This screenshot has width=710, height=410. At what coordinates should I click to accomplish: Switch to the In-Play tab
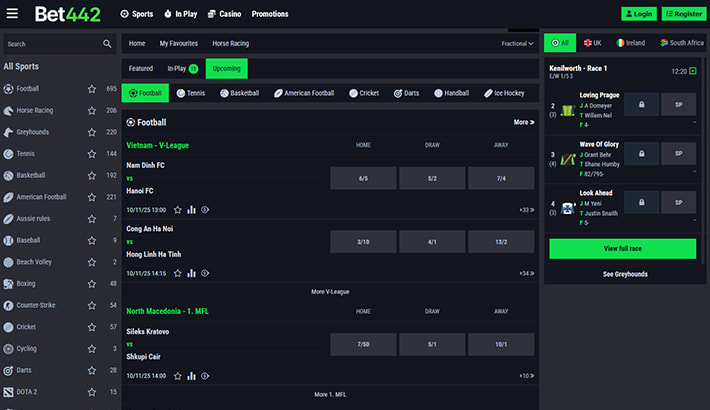(x=182, y=68)
